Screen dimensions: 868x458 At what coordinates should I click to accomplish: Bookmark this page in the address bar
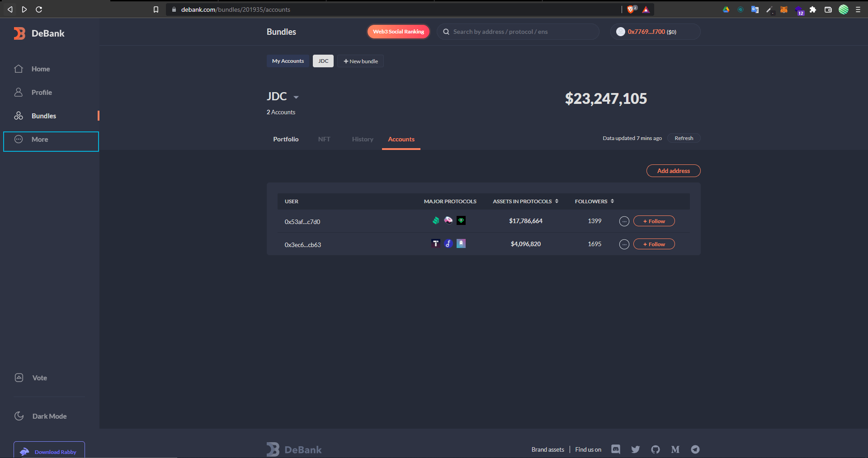[156, 9]
